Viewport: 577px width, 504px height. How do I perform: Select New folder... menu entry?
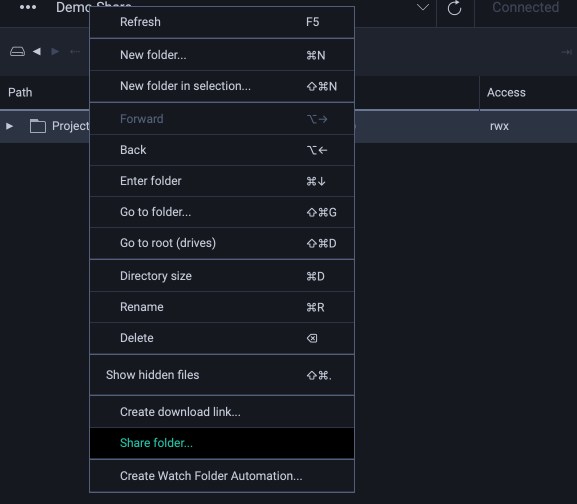[222, 55]
